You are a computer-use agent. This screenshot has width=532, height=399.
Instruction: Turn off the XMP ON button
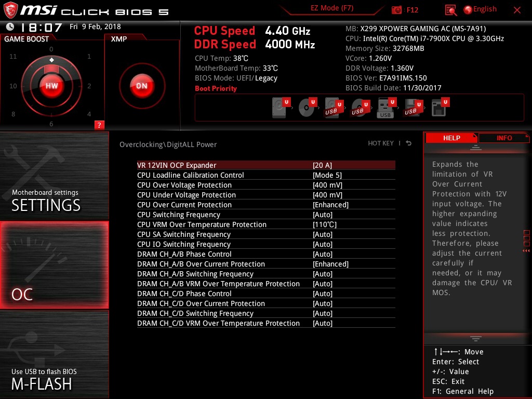click(142, 86)
